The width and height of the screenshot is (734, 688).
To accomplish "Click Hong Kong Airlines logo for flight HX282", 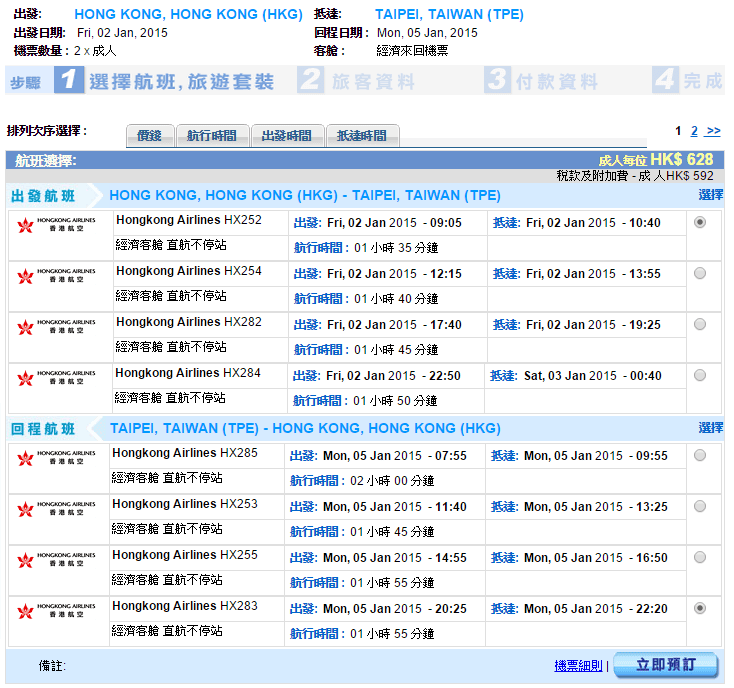I will click(x=57, y=326).
